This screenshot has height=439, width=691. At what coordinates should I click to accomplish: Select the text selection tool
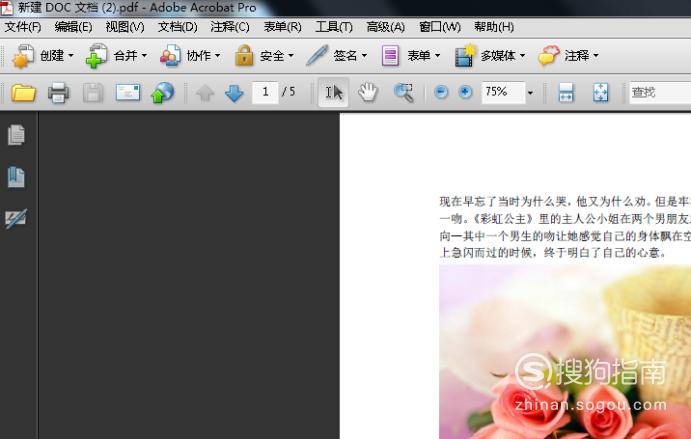(334, 93)
